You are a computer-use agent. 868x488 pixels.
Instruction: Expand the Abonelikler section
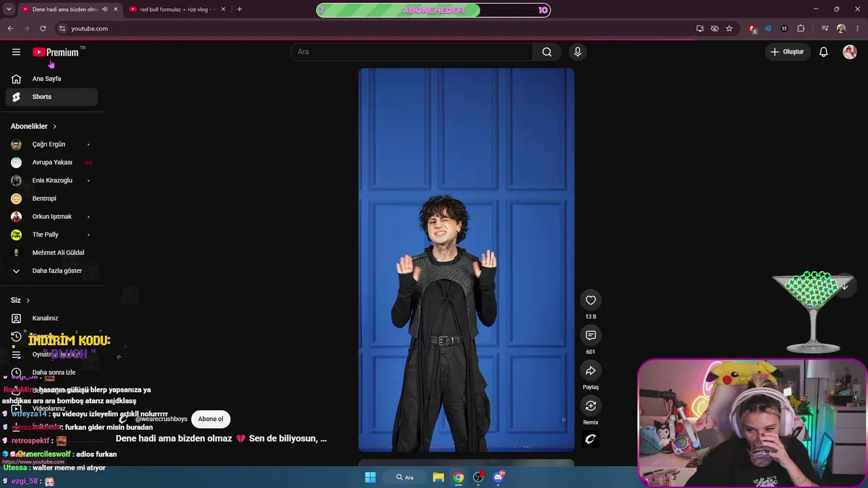(34, 126)
